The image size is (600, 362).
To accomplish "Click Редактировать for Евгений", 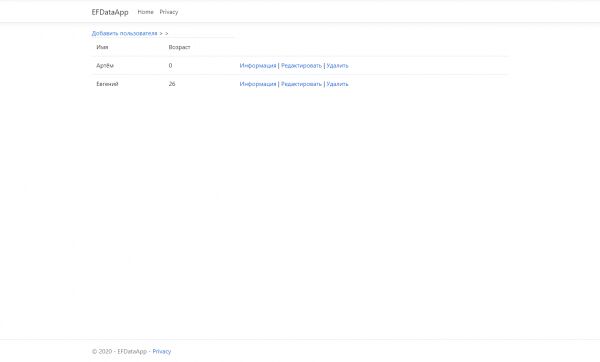I will click(x=301, y=84).
